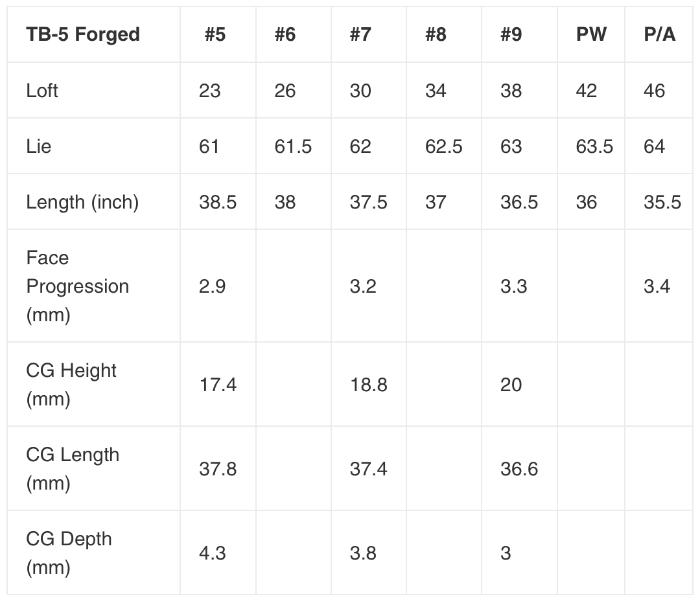Select the CG Height (mm) label

click(71, 385)
